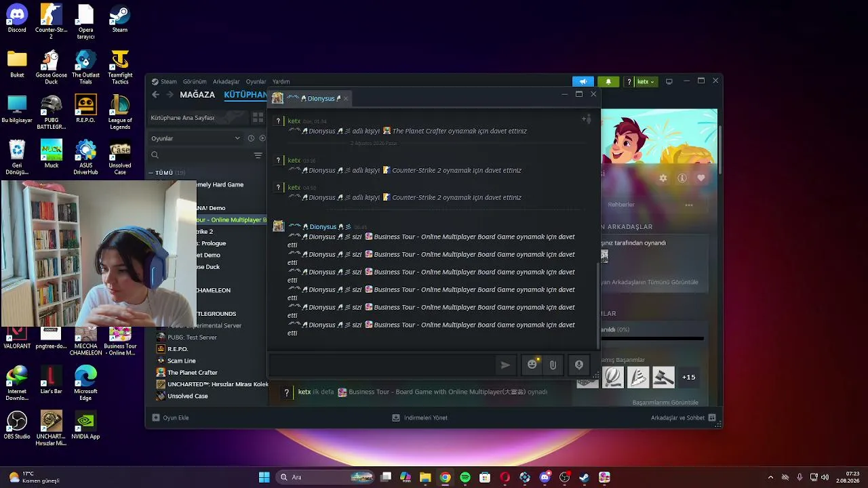This screenshot has height=488, width=868.
Task: Open the Yardım menu
Action: tap(281, 81)
